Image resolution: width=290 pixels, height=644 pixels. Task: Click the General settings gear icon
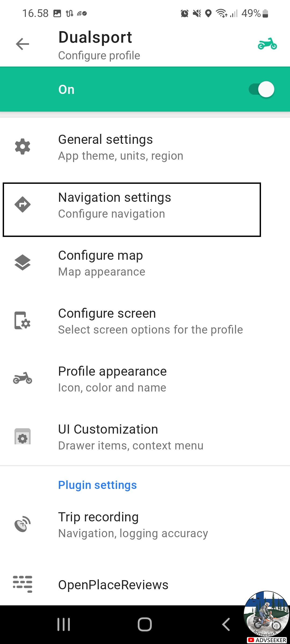point(23,147)
